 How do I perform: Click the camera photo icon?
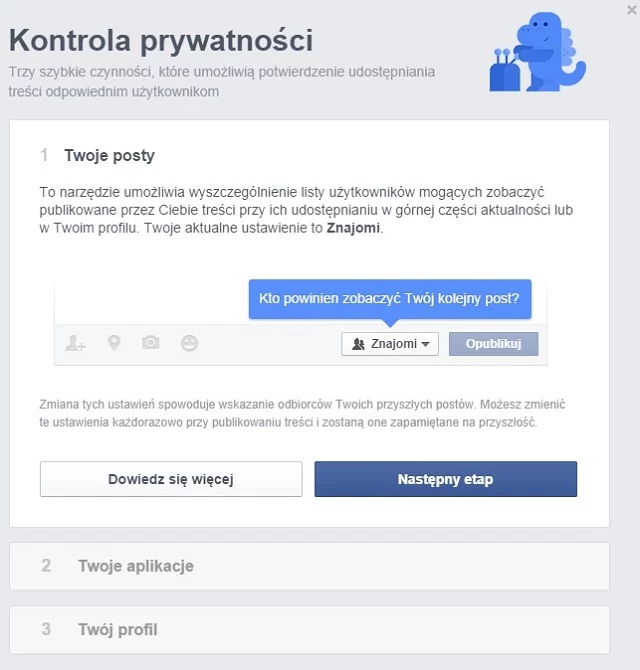click(x=150, y=343)
